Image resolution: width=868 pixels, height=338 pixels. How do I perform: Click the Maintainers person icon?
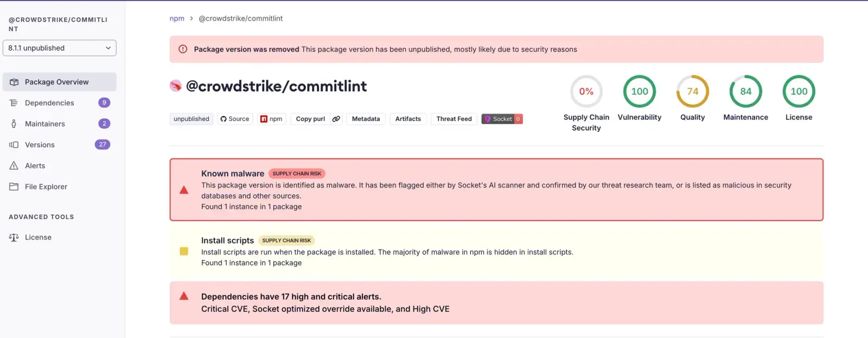pos(14,124)
